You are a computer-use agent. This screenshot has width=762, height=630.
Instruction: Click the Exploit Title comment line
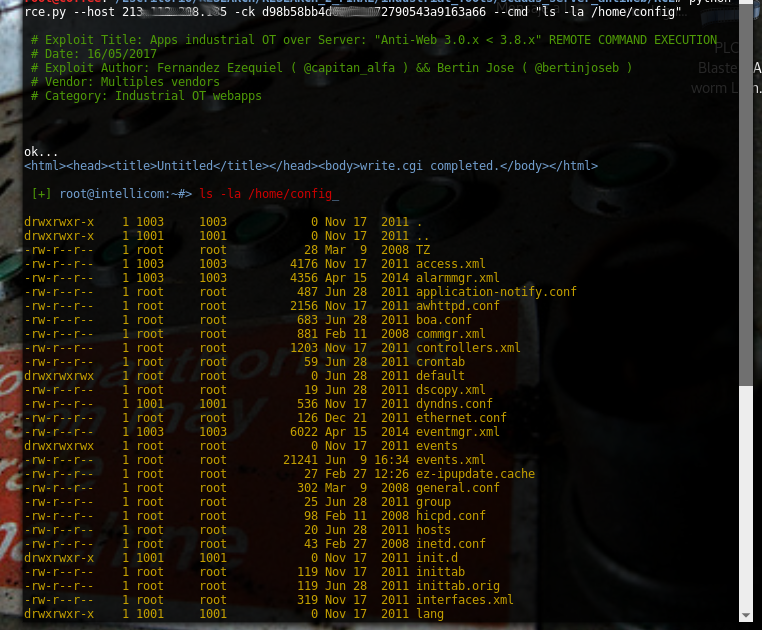coord(374,40)
